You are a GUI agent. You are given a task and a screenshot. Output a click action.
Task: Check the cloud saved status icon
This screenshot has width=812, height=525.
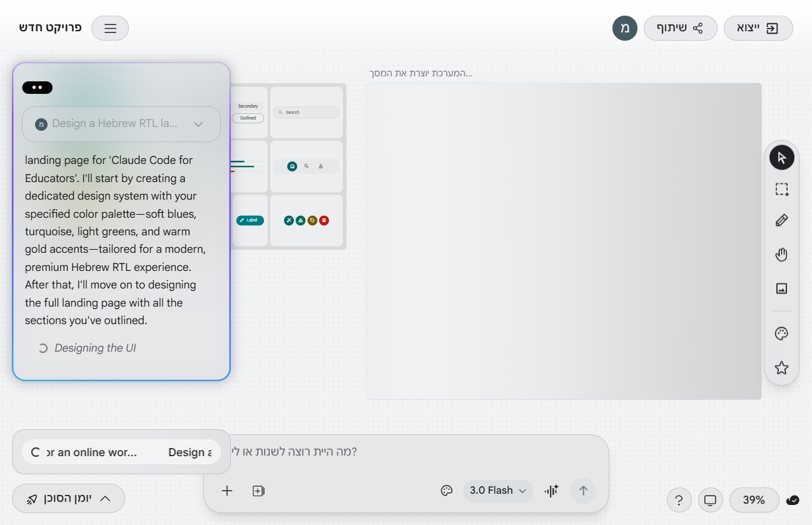tap(793, 499)
